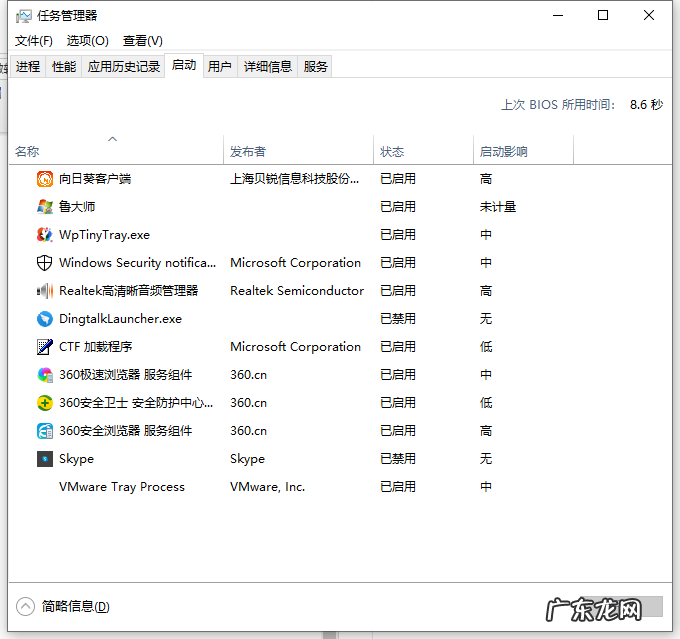Sort by the 状态 column header
The height and width of the screenshot is (639, 680).
click(x=423, y=151)
